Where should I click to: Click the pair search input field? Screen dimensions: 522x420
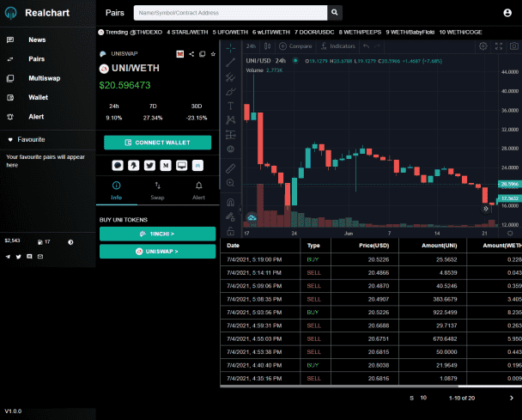click(230, 13)
